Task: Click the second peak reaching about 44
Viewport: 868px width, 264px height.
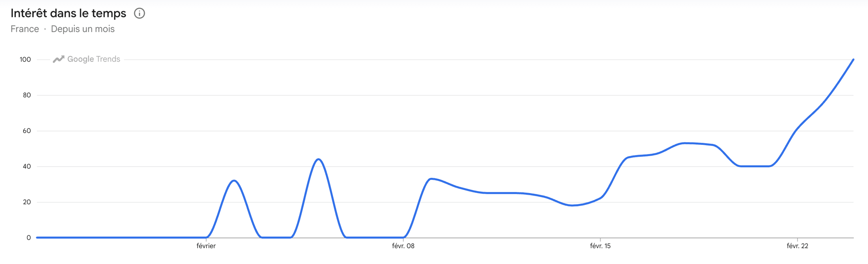Action: pos(318,159)
